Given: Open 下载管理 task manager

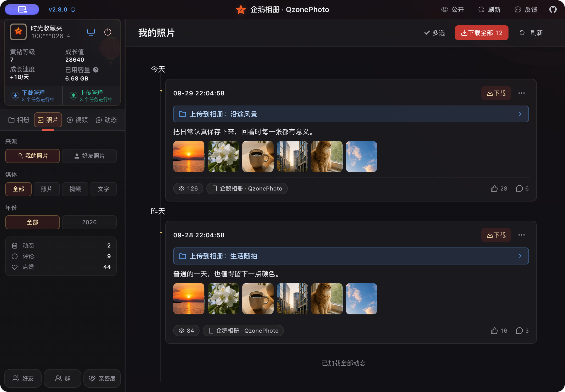Looking at the screenshot, I should 33,96.
